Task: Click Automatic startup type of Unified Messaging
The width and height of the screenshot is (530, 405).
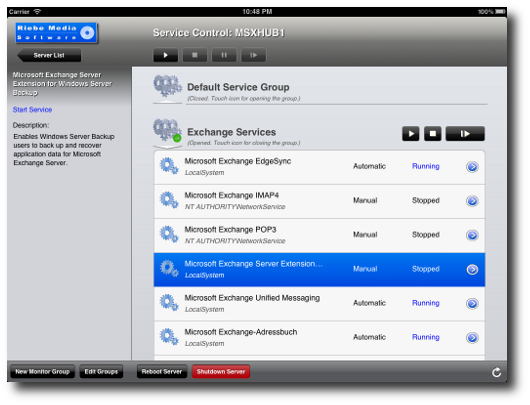Action: (369, 303)
